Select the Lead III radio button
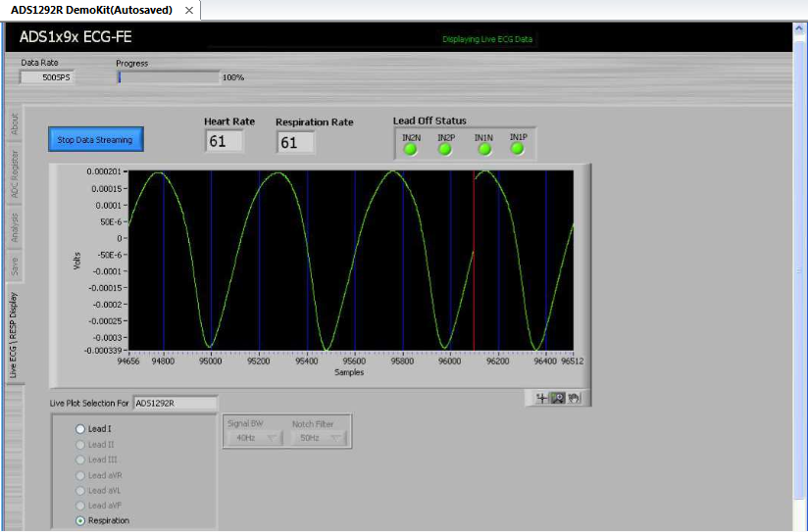This screenshot has height=532, width=808. [79, 459]
